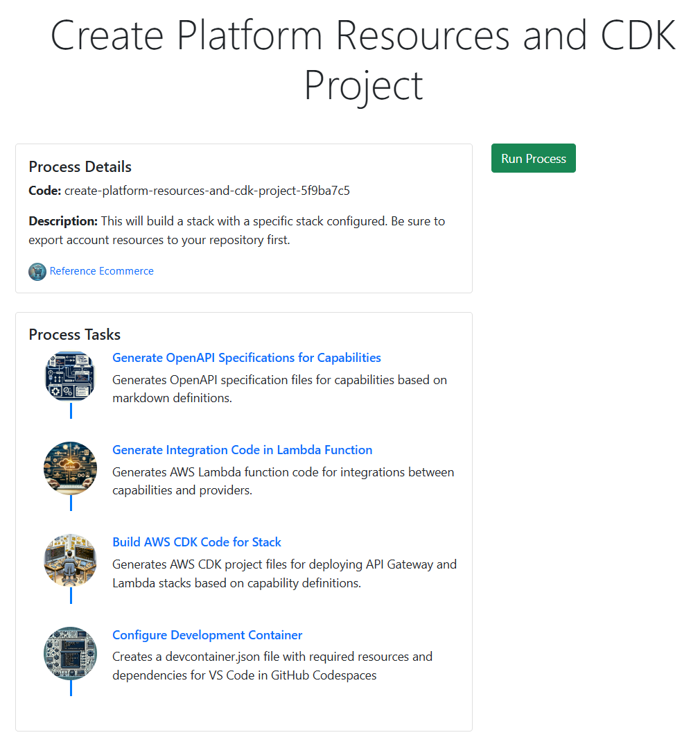Open Build AWS CDK Code for Stack
The width and height of the screenshot is (700, 744).
click(197, 542)
